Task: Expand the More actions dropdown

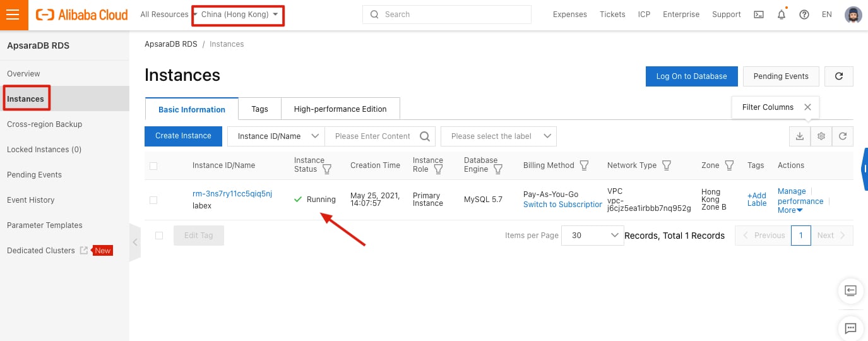Action: [790, 210]
